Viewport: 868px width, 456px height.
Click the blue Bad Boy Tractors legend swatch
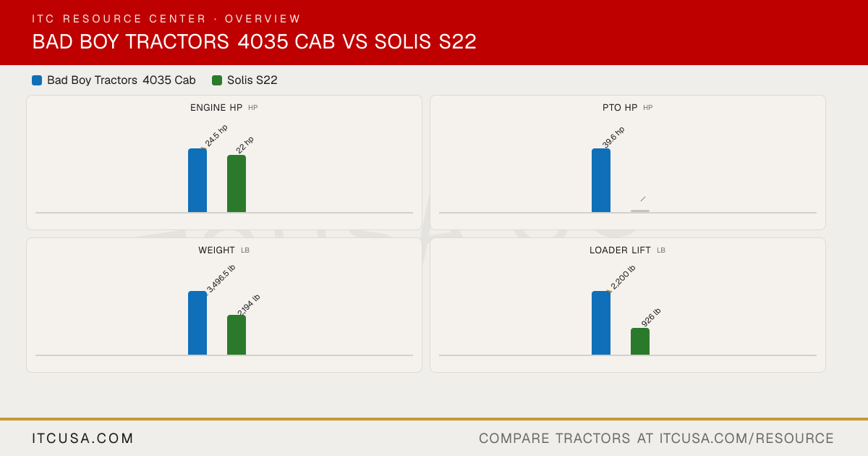click(37, 80)
